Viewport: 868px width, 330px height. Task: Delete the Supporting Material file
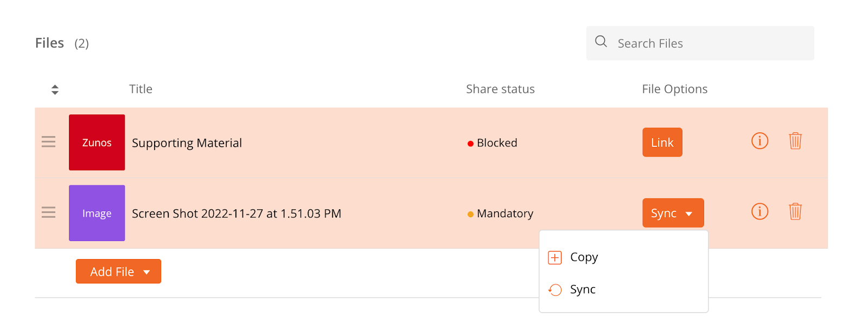pyautogui.click(x=795, y=141)
